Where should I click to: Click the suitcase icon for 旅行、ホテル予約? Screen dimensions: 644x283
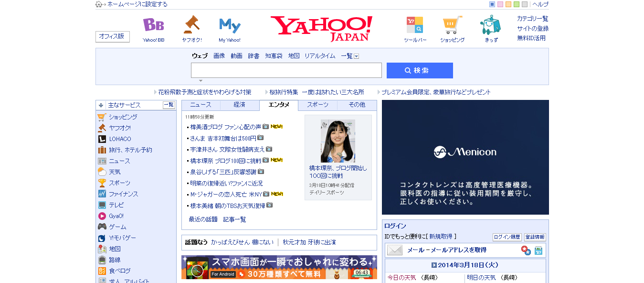coord(102,150)
